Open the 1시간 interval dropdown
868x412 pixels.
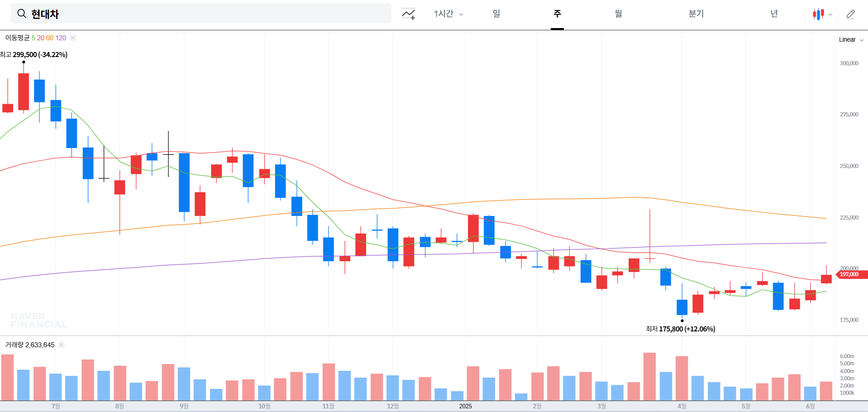point(448,14)
